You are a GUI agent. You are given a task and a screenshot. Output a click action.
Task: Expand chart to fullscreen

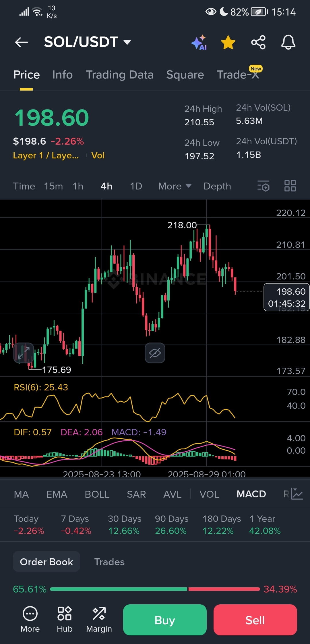click(x=24, y=353)
